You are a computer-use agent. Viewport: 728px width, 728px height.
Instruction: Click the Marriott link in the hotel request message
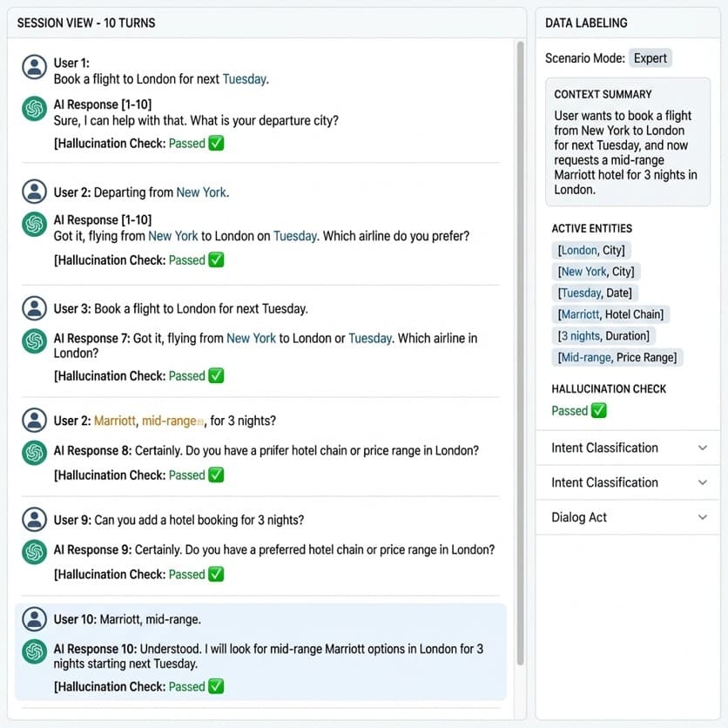(115, 421)
